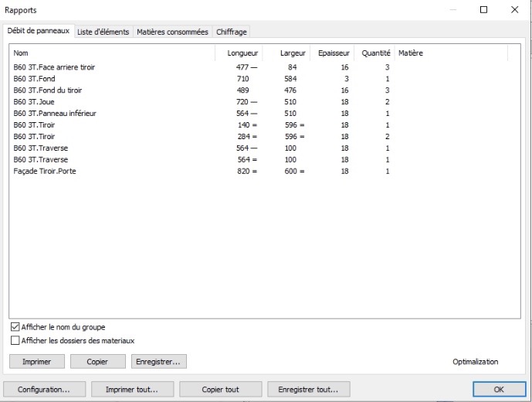
Task: Select the Façade Tiroir.Porte row
Action: (46, 171)
